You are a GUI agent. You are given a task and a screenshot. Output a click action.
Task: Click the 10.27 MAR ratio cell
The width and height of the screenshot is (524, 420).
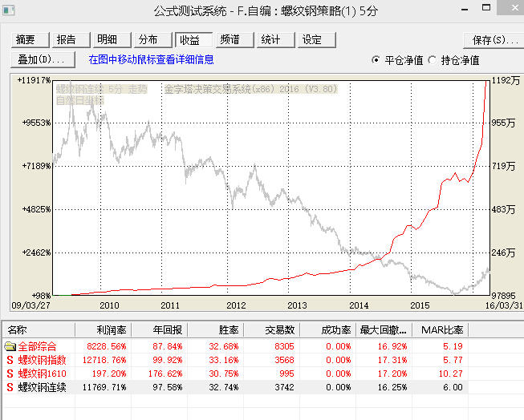(450, 374)
